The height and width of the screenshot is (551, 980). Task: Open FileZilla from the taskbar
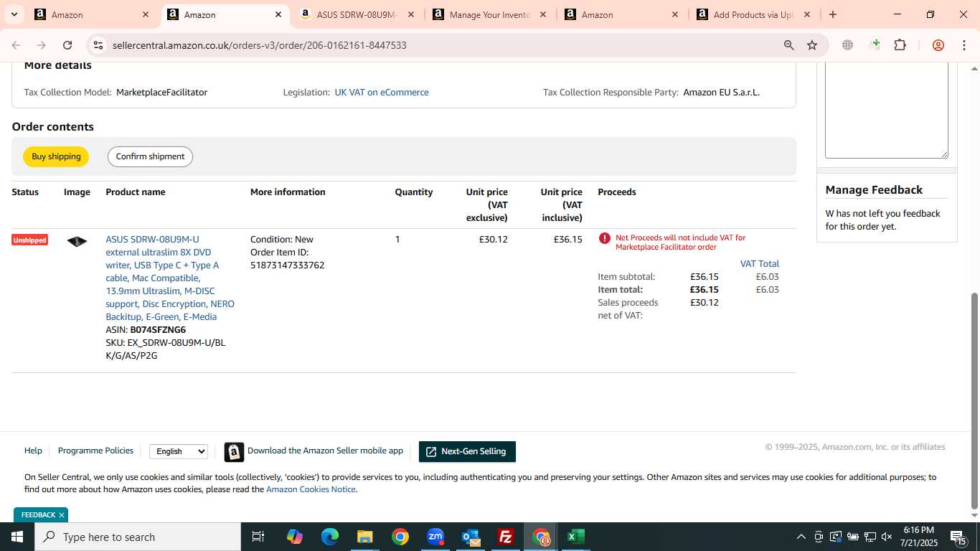[x=506, y=537]
